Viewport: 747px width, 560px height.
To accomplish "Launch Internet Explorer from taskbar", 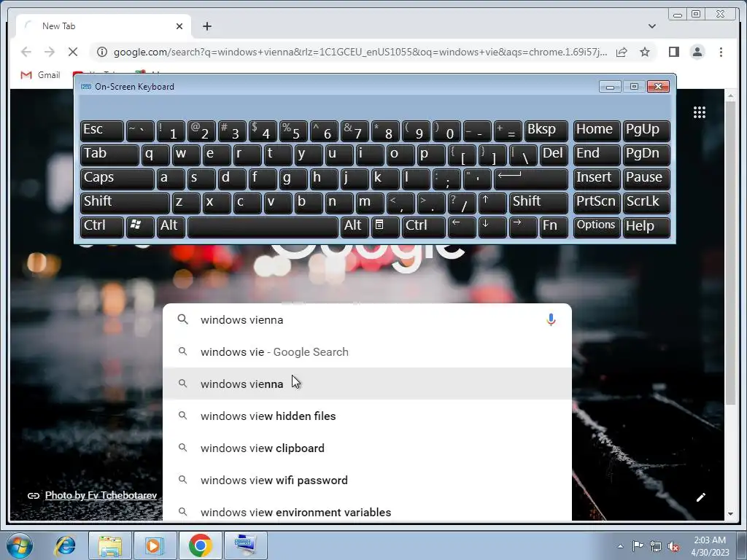I will click(65, 545).
